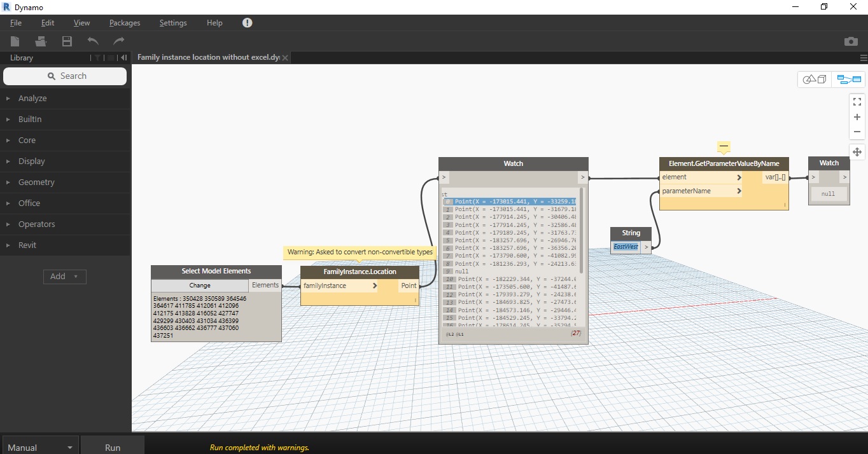
Task: Click the element input port
Action: [x=701, y=177]
